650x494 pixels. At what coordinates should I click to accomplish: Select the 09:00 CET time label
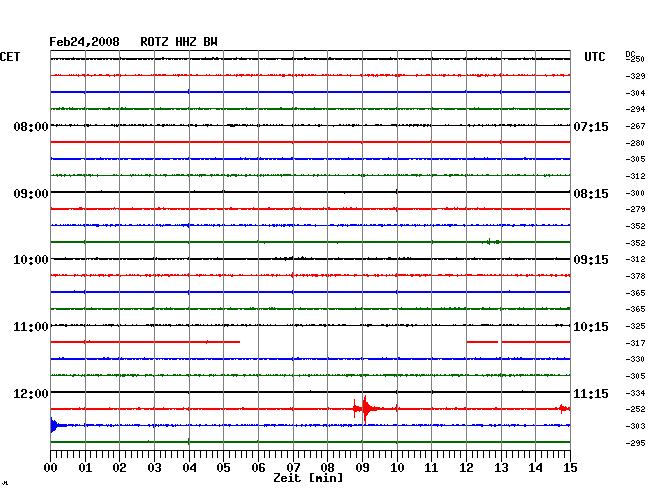pos(31,194)
